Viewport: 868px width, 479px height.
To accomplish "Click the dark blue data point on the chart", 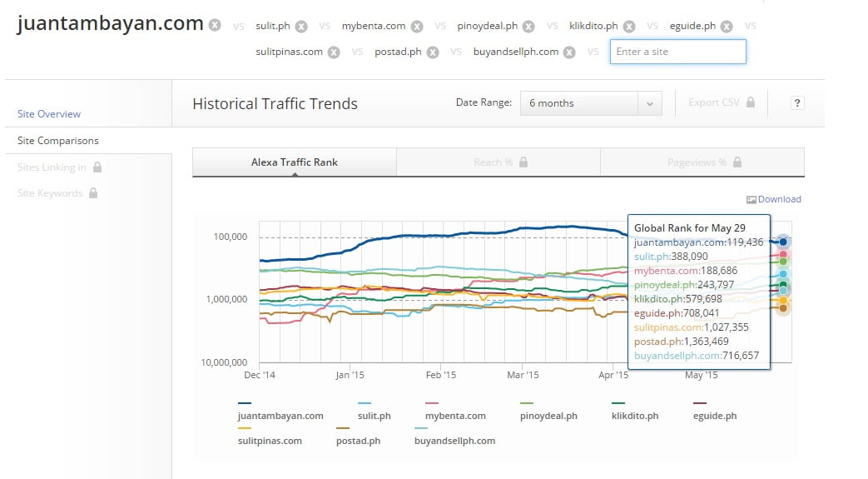I will (x=783, y=242).
